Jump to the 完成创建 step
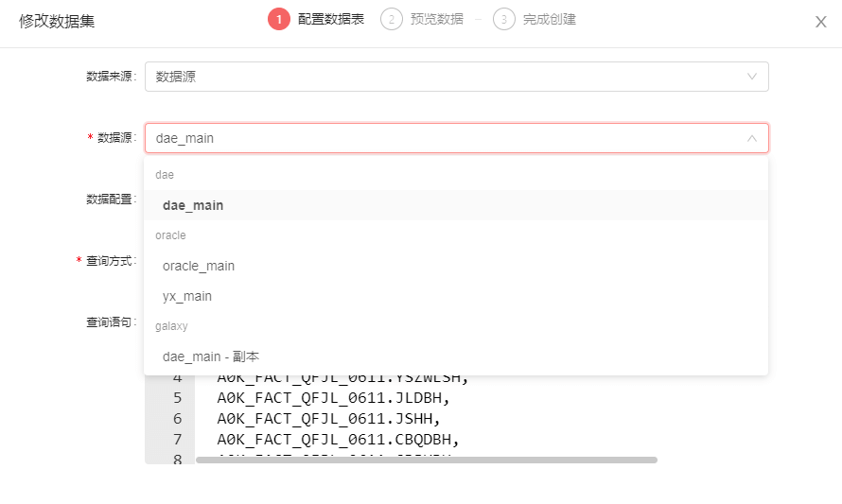 [550, 19]
